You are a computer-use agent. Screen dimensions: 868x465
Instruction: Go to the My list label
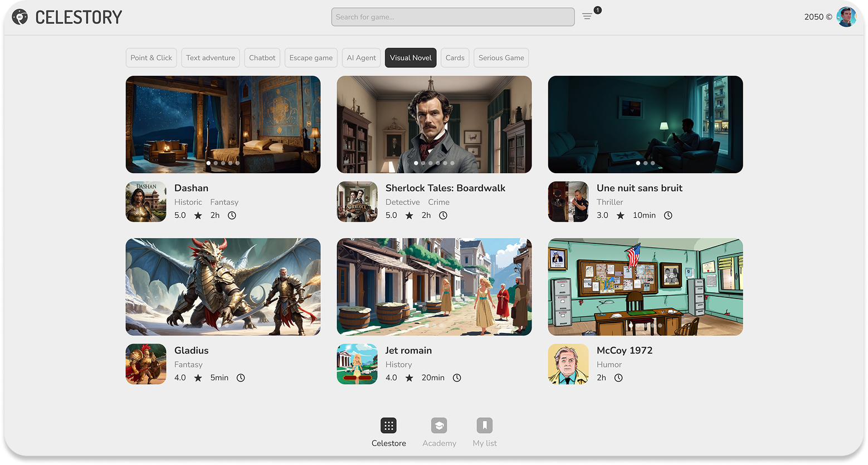pyautogui.click(x=485, y=443)
